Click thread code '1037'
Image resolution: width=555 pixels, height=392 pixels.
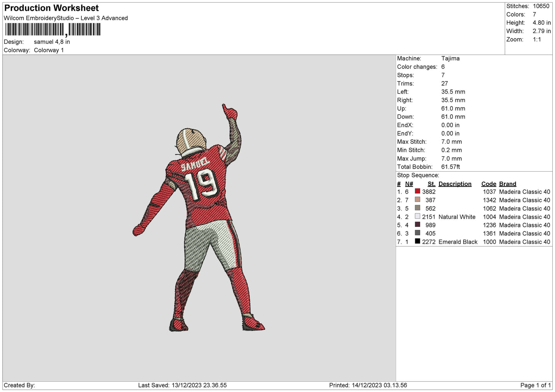click(x=489, y=192)
